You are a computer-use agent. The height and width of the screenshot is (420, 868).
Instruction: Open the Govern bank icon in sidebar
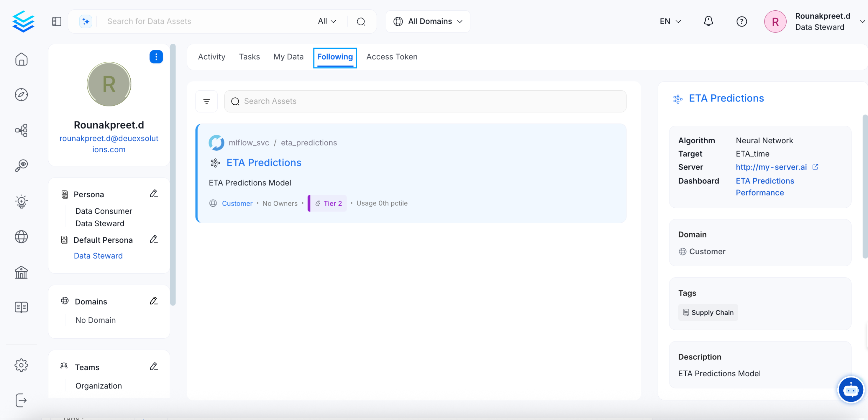(x=21, y=272)
